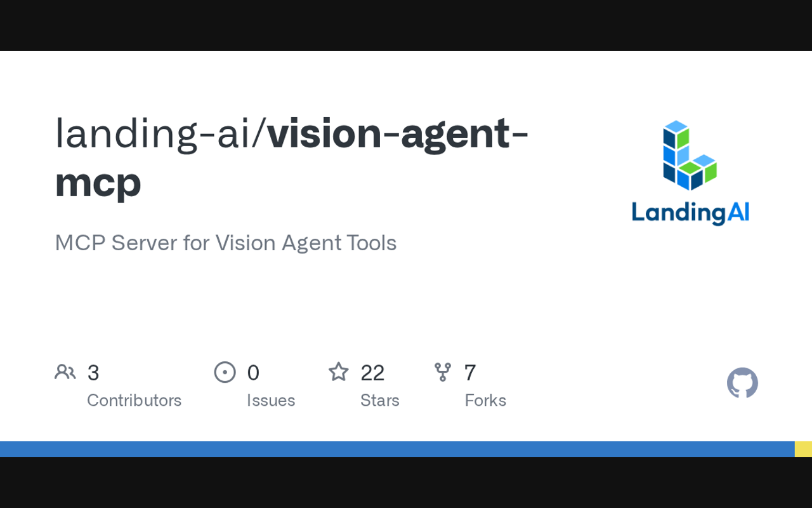This screenshot has height=508, width=812.
Task: Click the Stars star icon
Action: pos(339,372)
